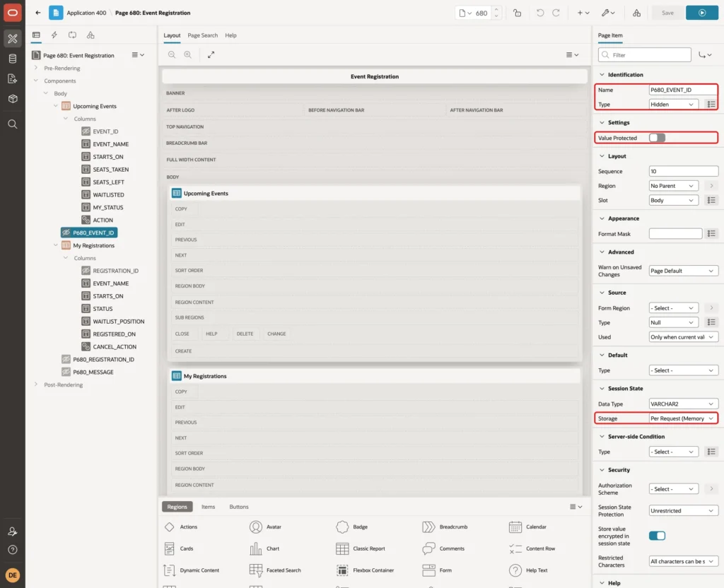
Task: Select the Avatar region from gallery
Action: 266,527
